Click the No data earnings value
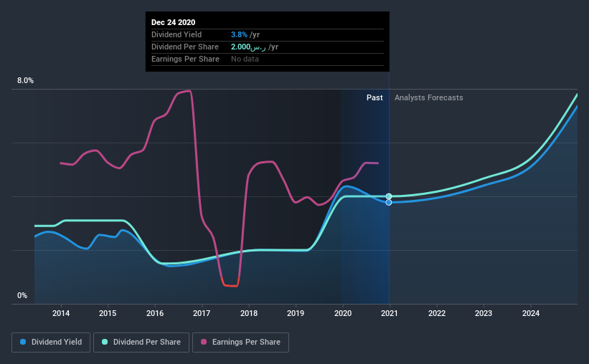Viewport: 589px width, 364px height. (245, 59)
